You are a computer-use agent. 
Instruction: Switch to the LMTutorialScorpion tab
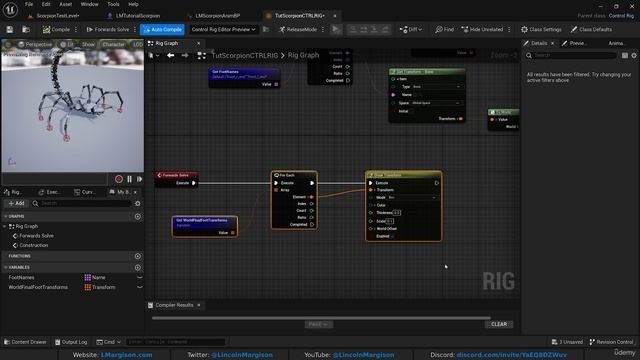tap(138, 16)
